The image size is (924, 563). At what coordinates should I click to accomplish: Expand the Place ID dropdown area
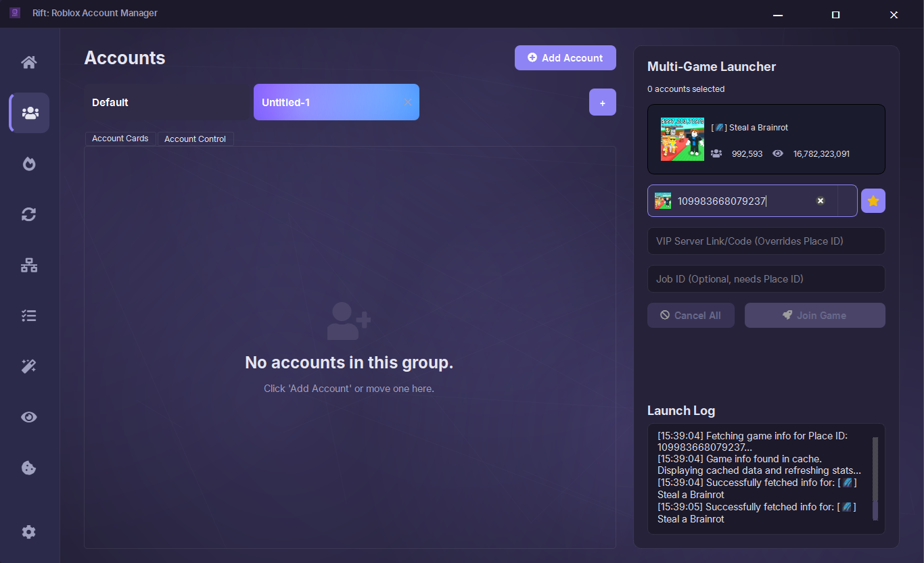click(847, 201)
